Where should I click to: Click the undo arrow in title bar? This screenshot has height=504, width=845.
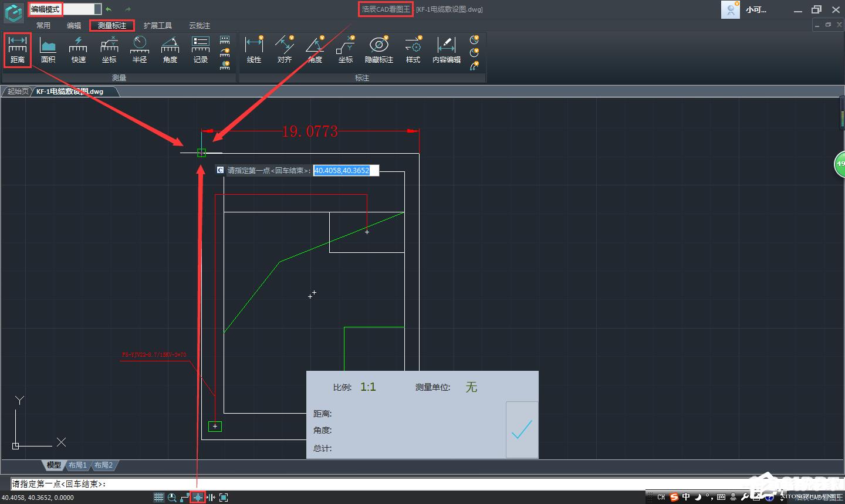coord(109,9)
